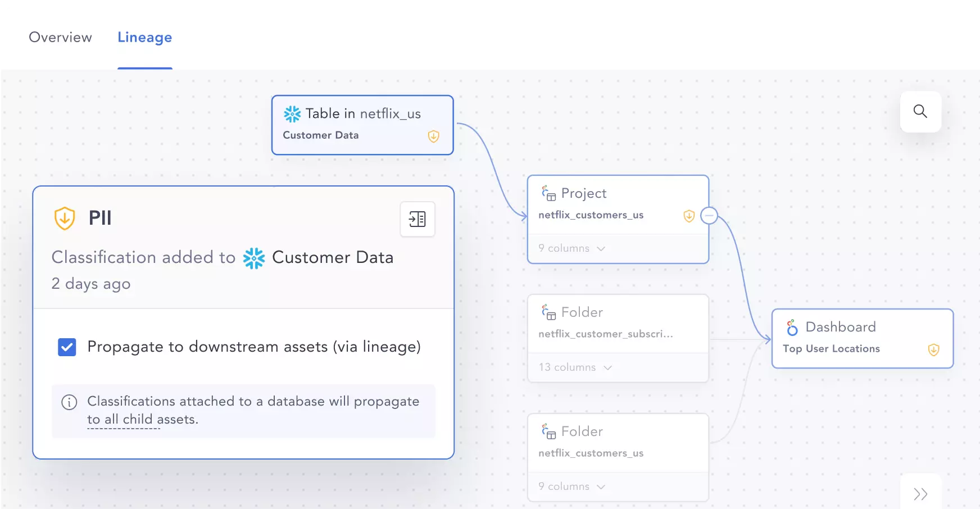
Task: Click the double chevron expand button
Action: pos(920,494)
